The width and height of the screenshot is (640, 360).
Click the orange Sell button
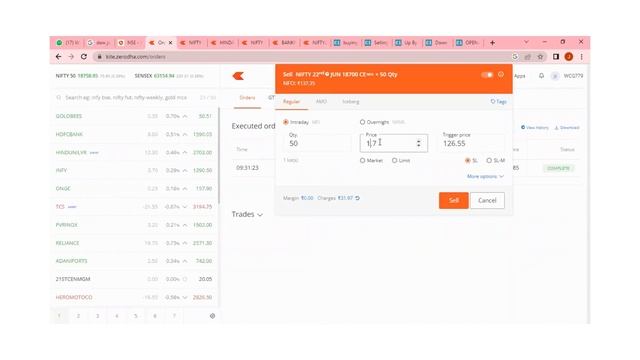[453, 200]
